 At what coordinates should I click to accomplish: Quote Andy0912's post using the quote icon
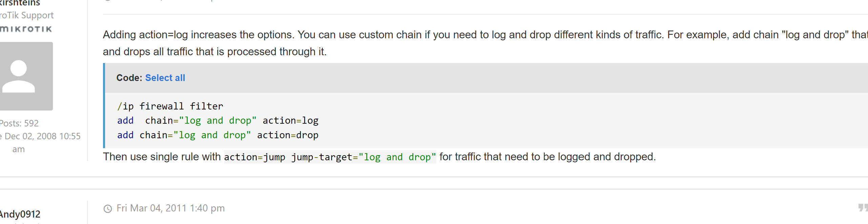[x=863, y=207]
